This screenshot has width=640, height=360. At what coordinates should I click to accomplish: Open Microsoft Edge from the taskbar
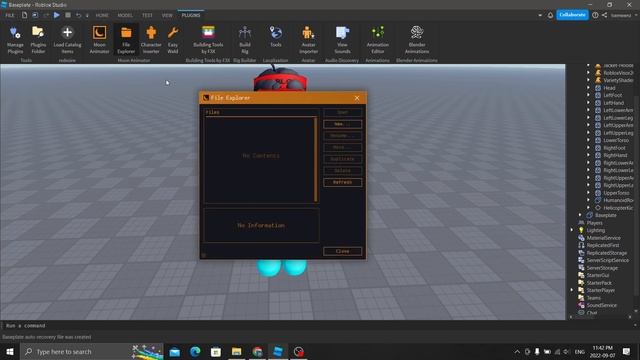pos(195,351)
